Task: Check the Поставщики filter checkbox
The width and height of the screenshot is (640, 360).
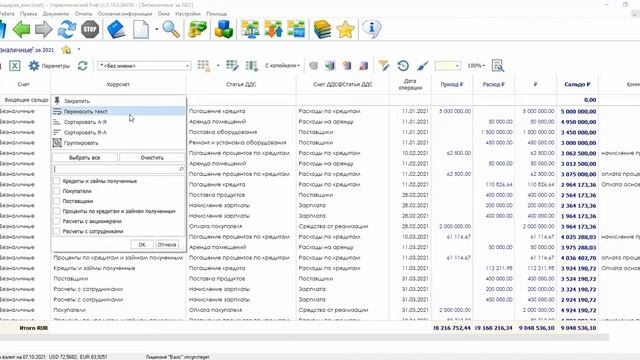Action: click(x=57, y=201)
